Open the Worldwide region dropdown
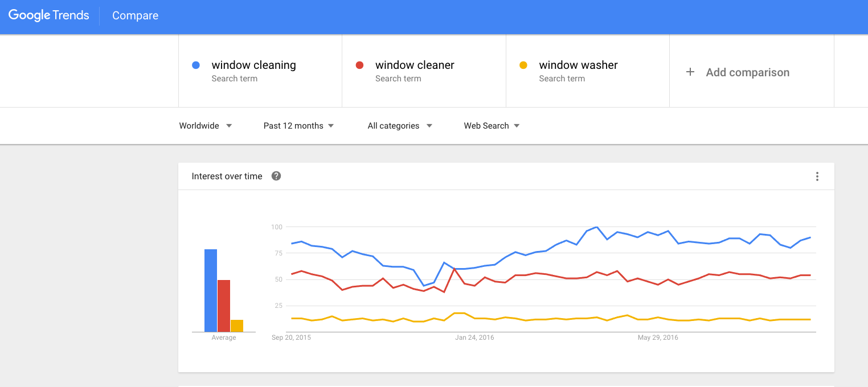Viewport: 868px width, 387px height. click(206, 126)
